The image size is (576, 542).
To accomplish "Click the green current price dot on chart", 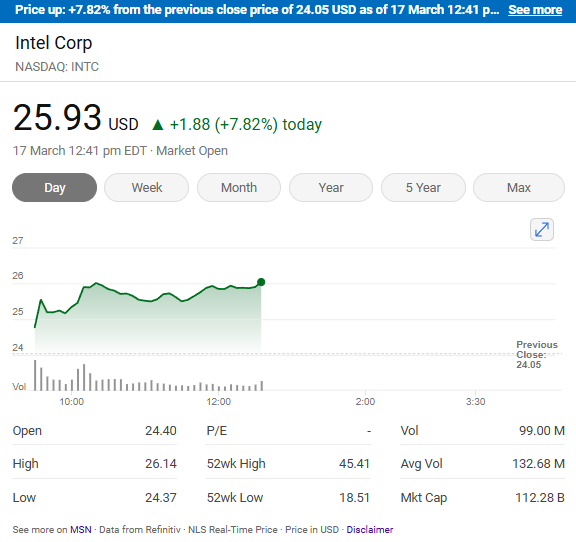I will point(261,282).
